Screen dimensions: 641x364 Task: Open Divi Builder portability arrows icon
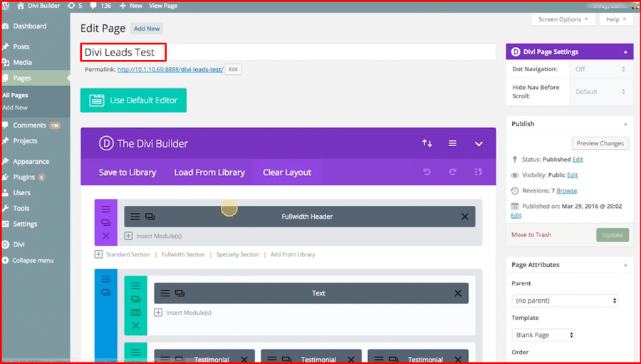[427, 143]
